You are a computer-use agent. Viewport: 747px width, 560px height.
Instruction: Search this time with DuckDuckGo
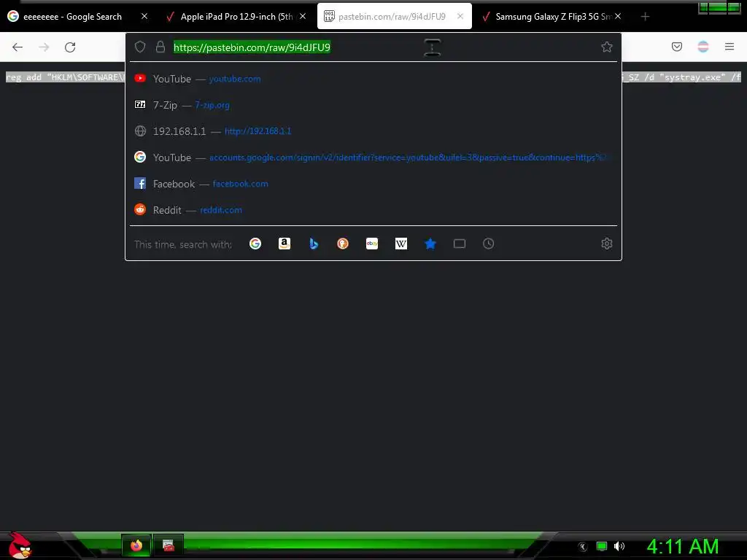point(343,244)
